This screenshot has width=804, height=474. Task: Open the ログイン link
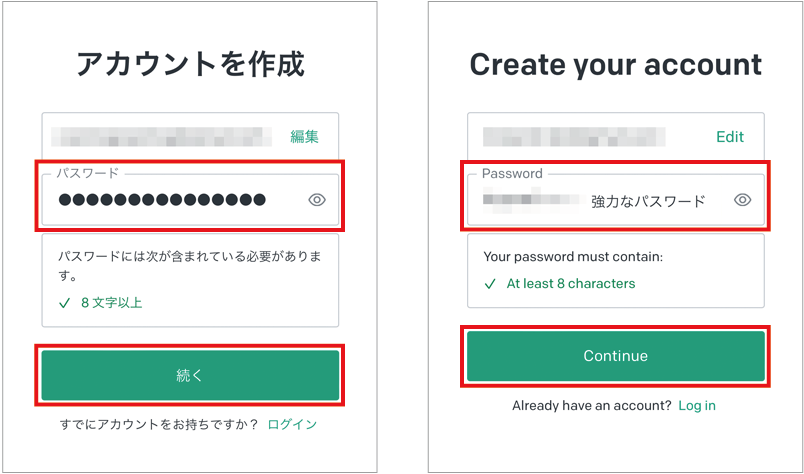point(292,424)
